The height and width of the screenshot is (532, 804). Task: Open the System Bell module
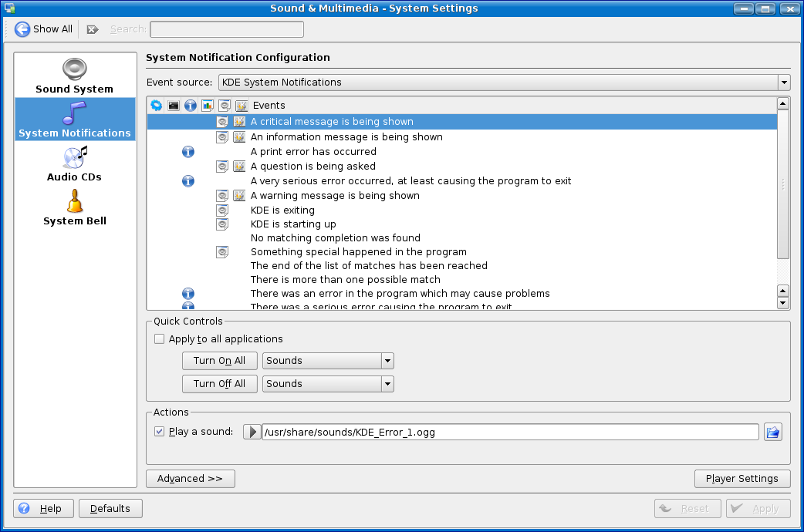[75, 208]
